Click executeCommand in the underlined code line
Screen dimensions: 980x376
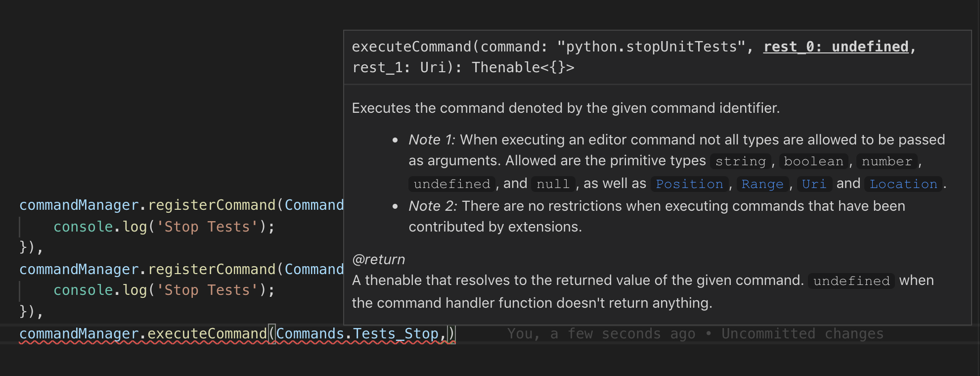click(x=207, y=334)
